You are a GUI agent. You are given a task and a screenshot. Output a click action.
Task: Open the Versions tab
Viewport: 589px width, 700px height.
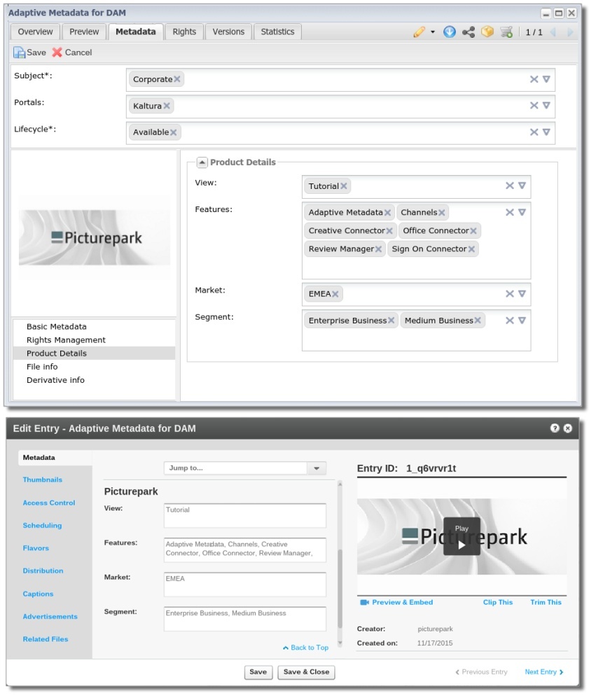(x=228, y=31)
